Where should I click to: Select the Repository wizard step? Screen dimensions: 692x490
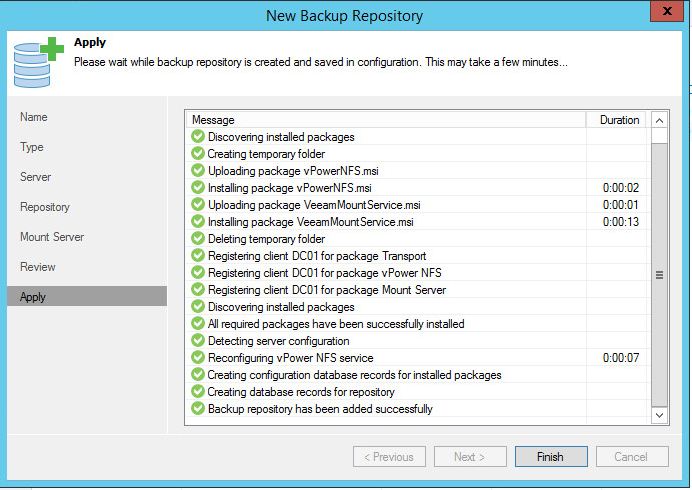pyautogui.click(x=45, y=207)
